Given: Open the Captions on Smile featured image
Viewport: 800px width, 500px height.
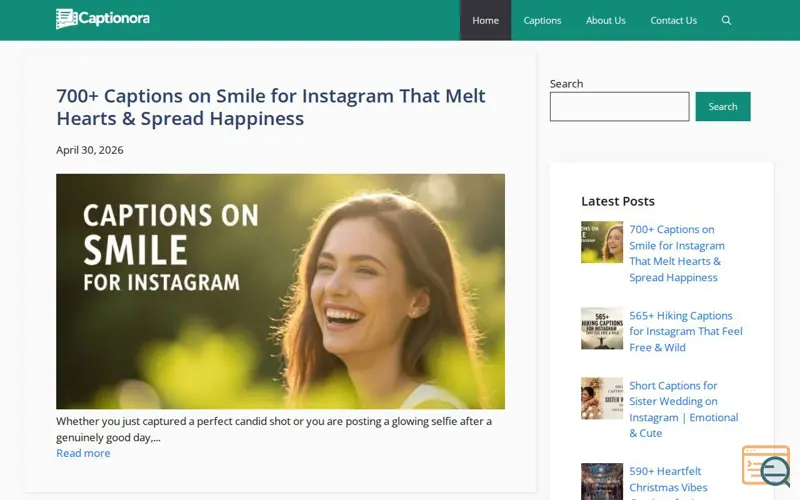Looking at the screenshot, I should tap(281, 291).
